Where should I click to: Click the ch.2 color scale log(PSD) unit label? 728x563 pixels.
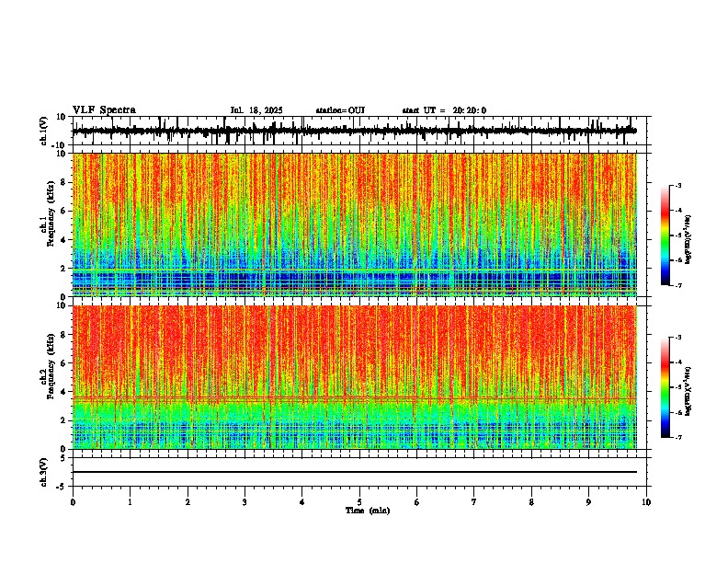pos(688,391)
